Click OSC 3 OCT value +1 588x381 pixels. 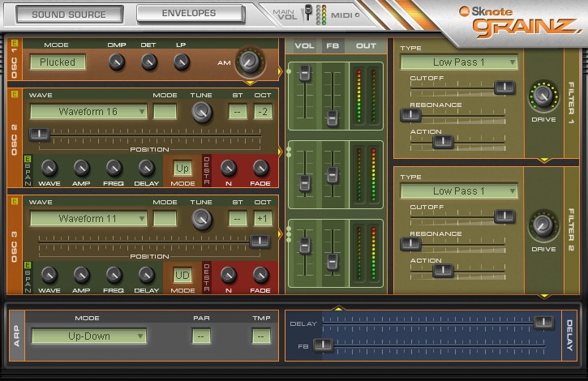pyautogui.click(x=263, y=219)
